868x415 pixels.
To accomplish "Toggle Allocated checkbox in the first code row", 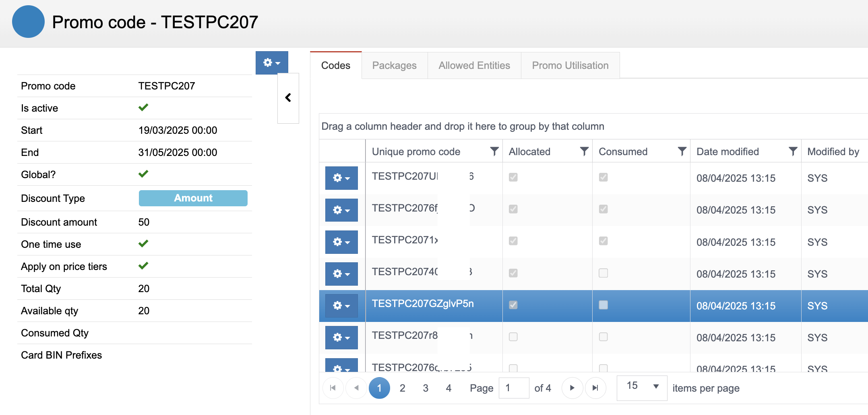I will click(x=513, y=177).
